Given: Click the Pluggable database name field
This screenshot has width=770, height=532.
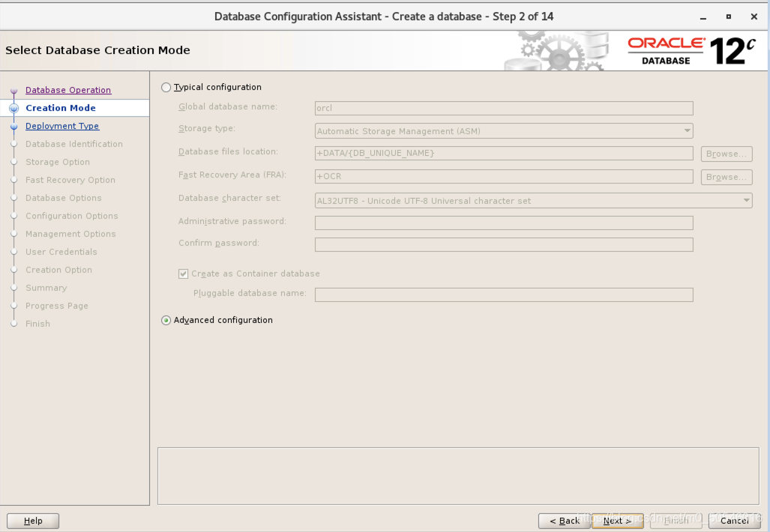Looking at the screenshot, I should (x=504, y=294).
